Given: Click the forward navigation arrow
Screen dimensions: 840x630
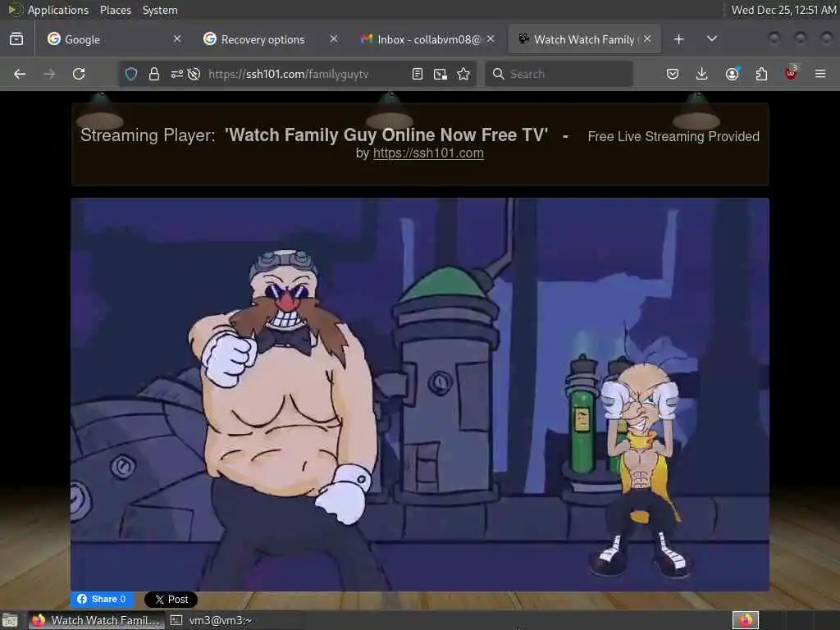Looking at the screenshot, I should 49,74.
